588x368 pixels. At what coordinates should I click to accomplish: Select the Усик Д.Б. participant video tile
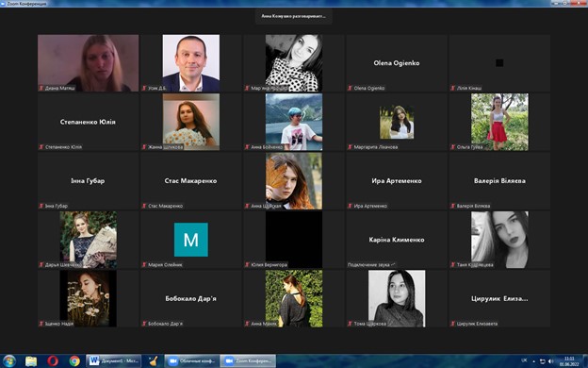(191, 63)
